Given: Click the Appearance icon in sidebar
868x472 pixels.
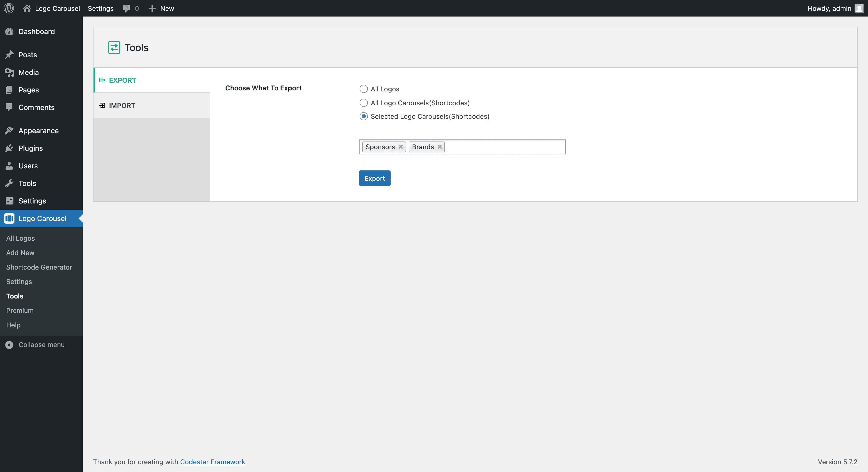Looking at the screenshot, I should tap(9, 130).
